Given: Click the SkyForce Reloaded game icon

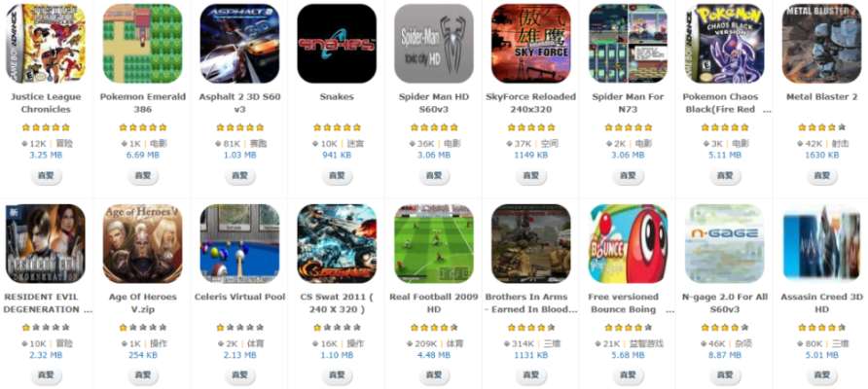Looking at the screenshot, I should coord(531,44).
